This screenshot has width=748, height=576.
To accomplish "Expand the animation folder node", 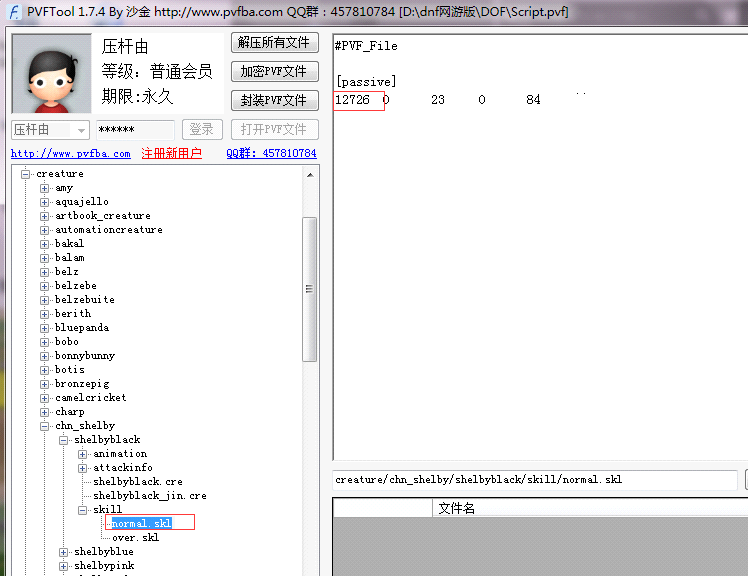I will coord(83,454).
